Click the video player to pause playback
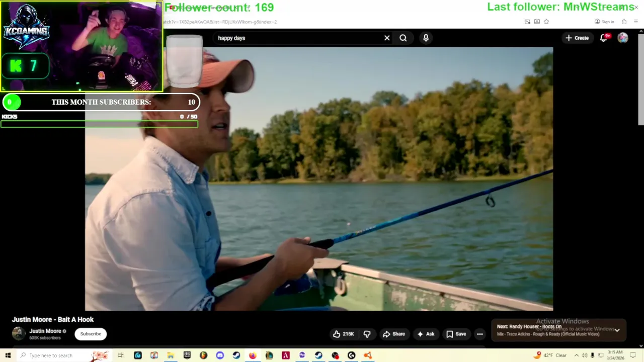 point(319,178)
